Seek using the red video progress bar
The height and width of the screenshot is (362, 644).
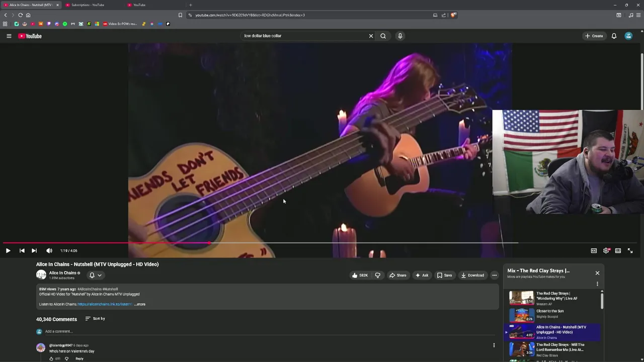click(x=322, y=243)
